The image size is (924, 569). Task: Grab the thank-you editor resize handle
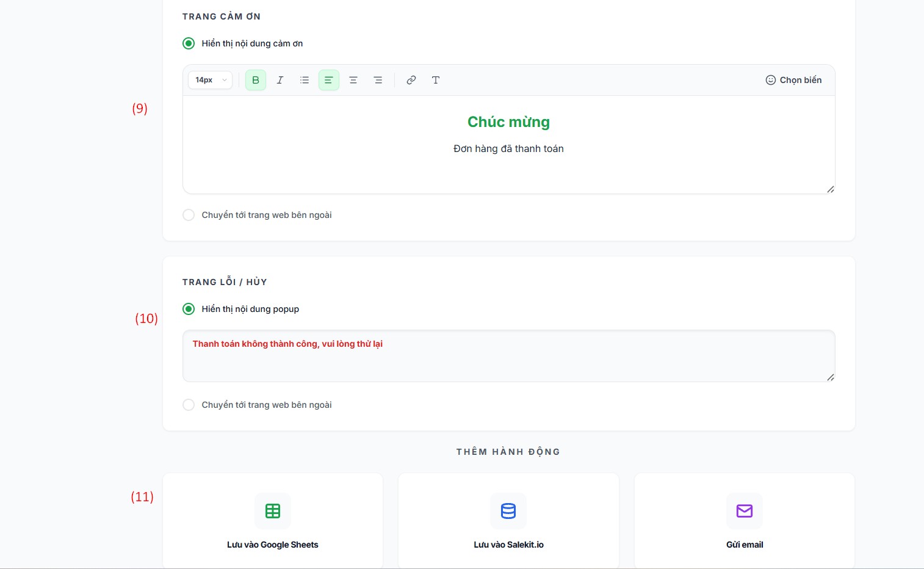click(x=830, y=189)
